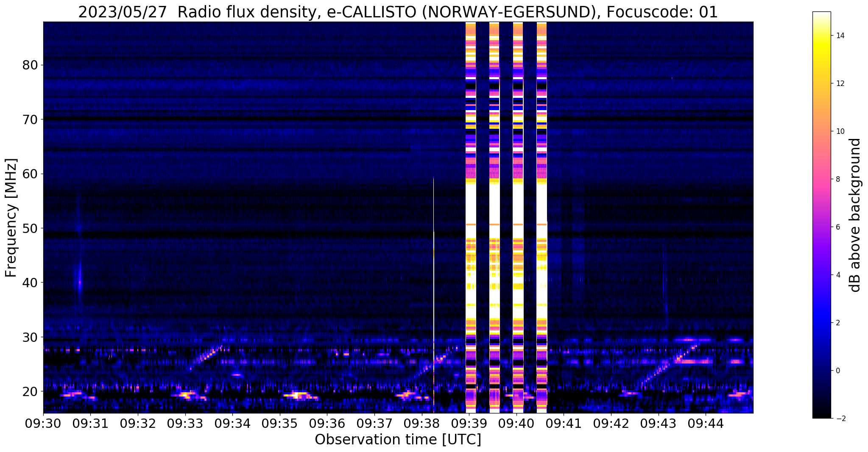Click the 40 MHz frequency tick label

30,283
